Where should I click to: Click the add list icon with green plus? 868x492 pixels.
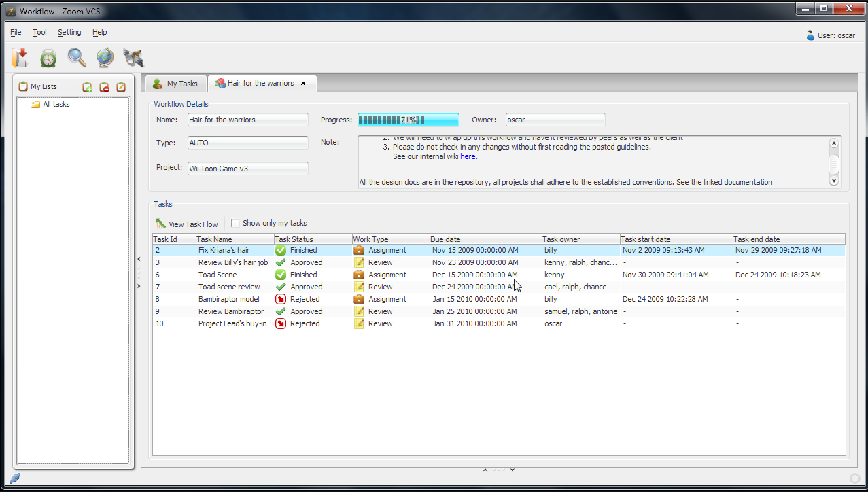88,87
